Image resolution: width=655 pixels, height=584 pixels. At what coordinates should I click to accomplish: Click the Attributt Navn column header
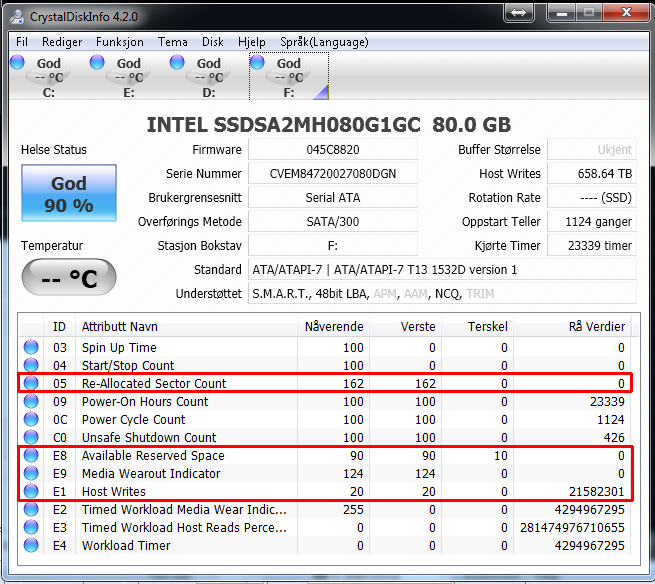click(186, 326)
